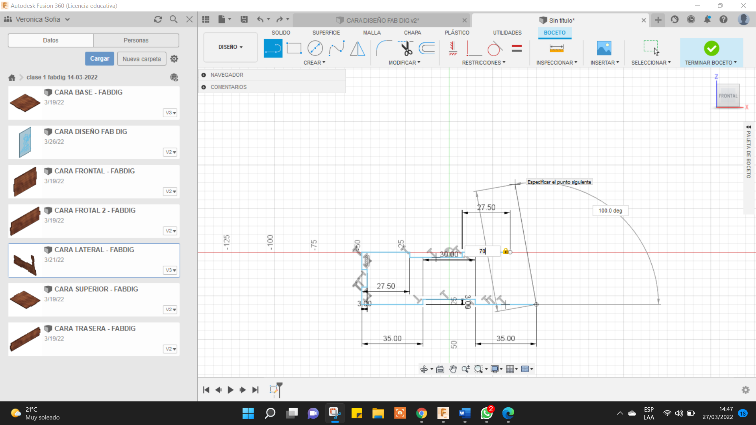
Task: Click the dimension value input field
Action: (x=482, y=251)
